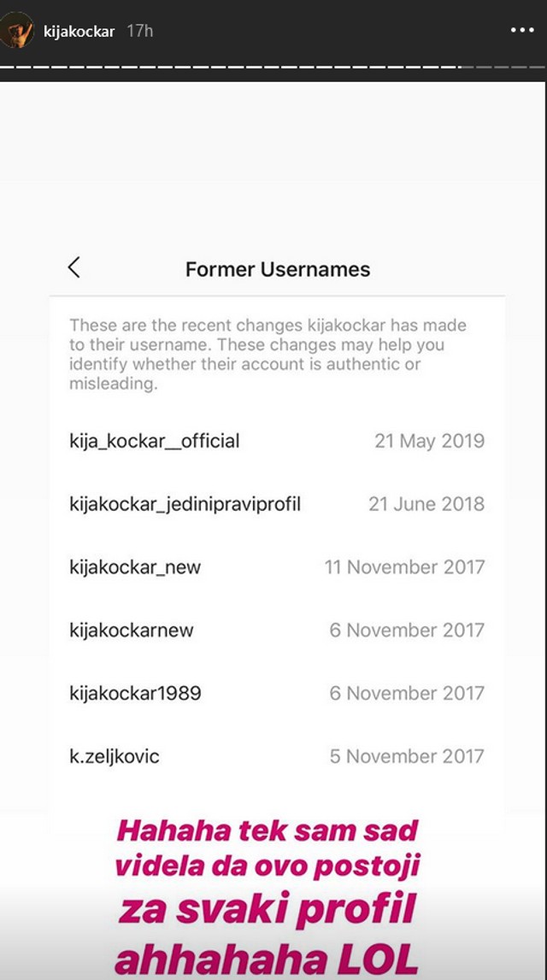The height and width of the screenshot is (980, 547).
Task: Tap the back chevron on Former Usernames screen
Action: (74, 267)
